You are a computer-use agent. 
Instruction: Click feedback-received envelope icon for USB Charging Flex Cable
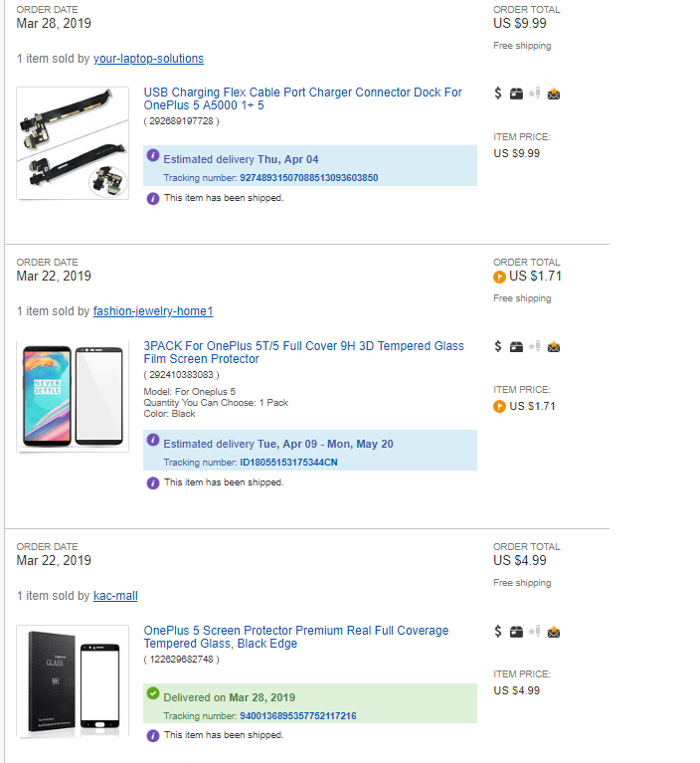click(554, 94)
